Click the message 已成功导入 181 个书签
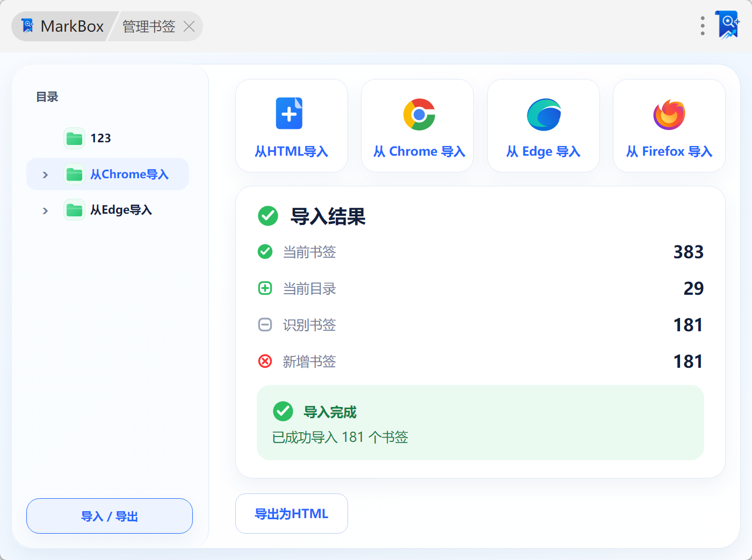752x560 pixels. (x=340, y=438)
